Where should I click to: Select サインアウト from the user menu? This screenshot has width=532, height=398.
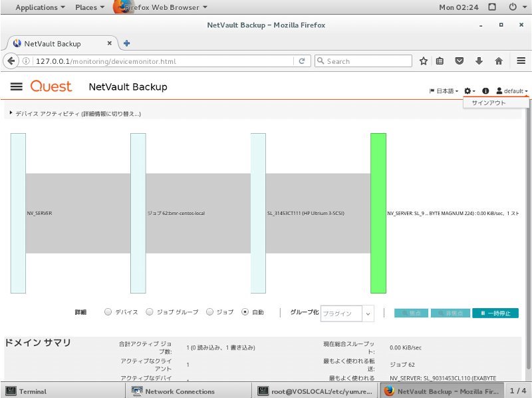[489, 102]
